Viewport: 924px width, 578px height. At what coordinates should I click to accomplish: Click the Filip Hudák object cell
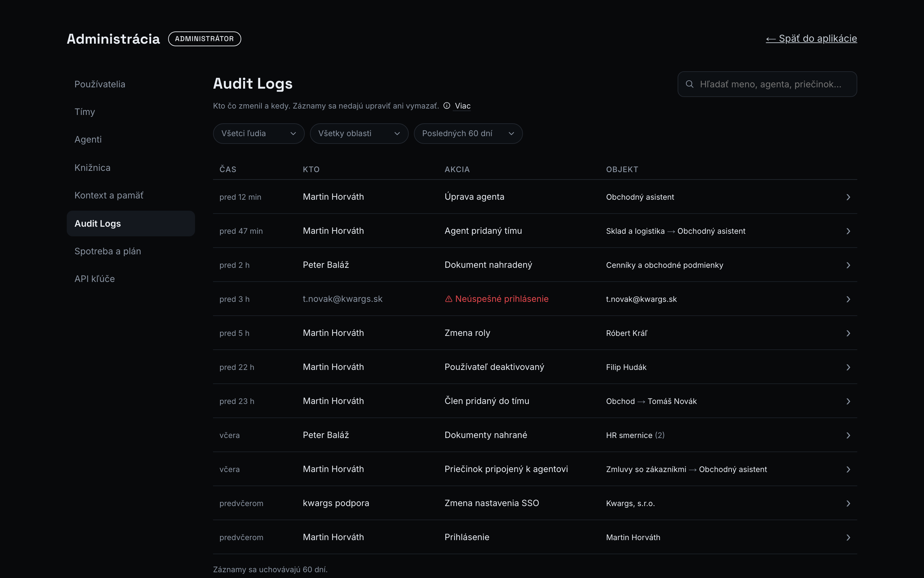626,367
